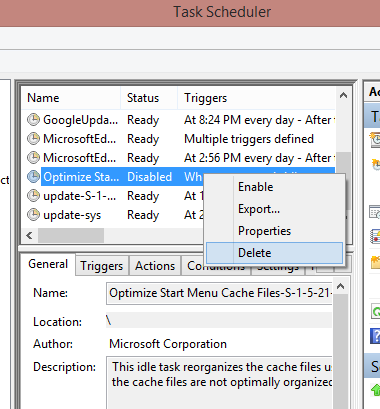Screen dimensions: 380x409
Task: Select the update-S-1-... task name
Action: (80, 196)
